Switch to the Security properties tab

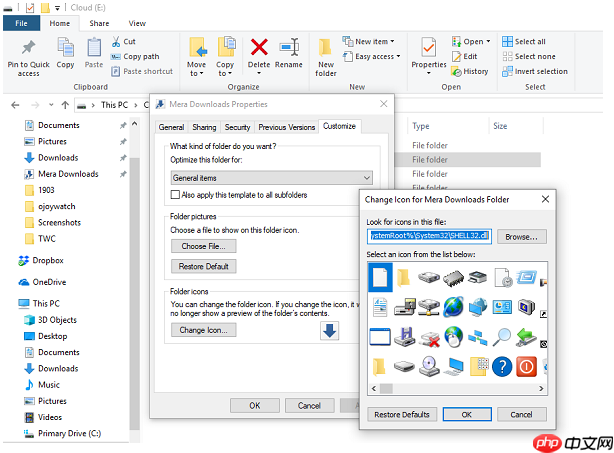[x=237, y=127]
